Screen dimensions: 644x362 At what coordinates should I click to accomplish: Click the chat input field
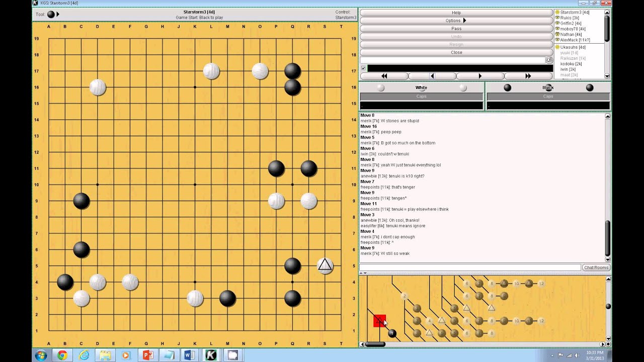[470, 267]
